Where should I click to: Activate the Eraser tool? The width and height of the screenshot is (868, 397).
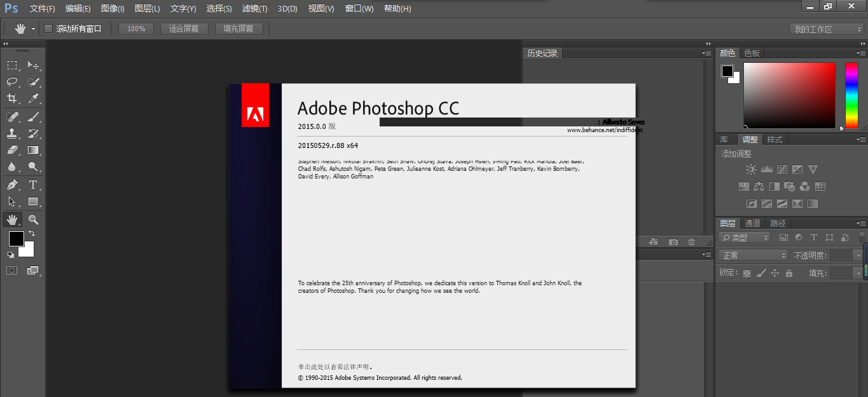pyautogui.click(x=12, y=151)
